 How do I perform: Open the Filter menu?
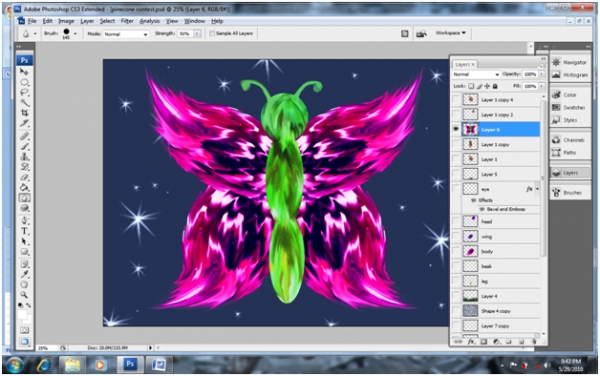point(127,21)
